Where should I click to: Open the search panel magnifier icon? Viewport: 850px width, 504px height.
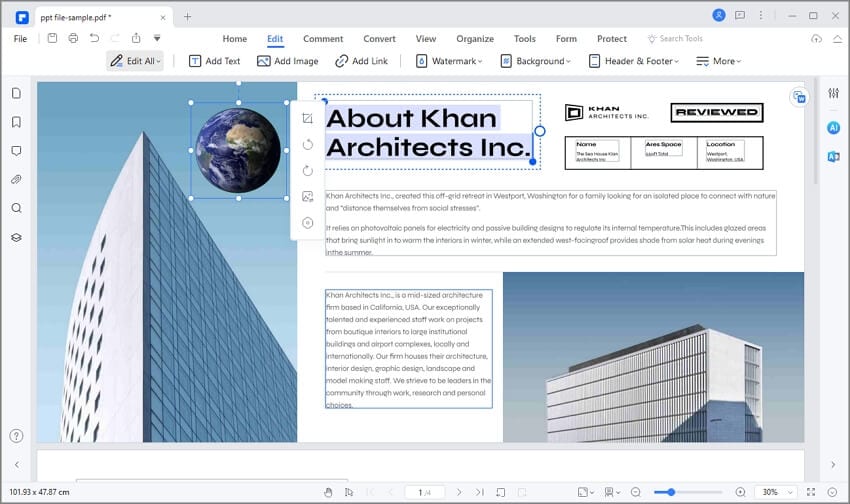[16, 208]
